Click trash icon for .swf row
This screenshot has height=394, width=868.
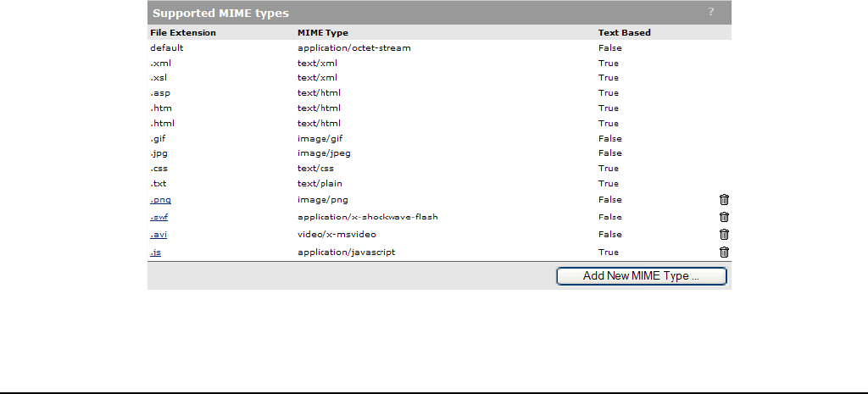point(724,217)
